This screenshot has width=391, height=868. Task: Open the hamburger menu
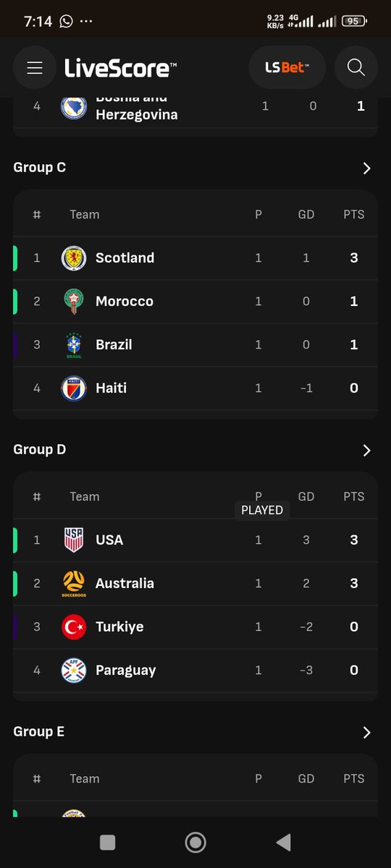[x=35, y=68]
